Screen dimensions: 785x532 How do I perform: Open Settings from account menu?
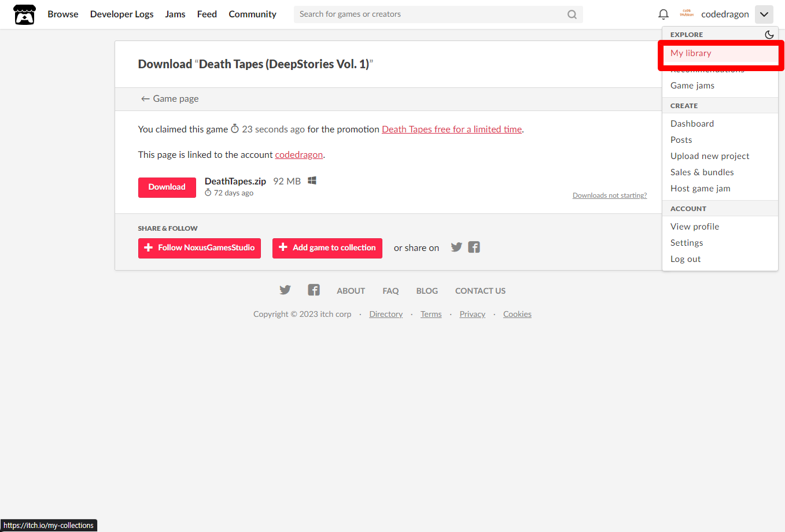pos(720,243)
